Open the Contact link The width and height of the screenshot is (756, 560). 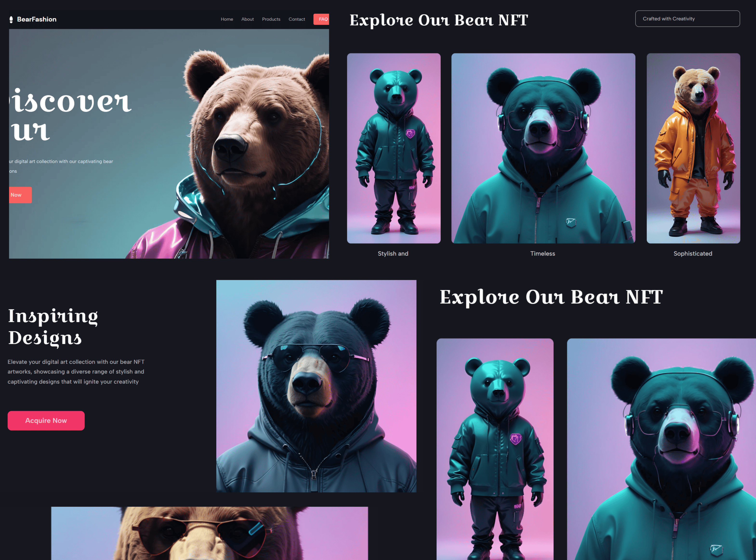(297, 19)
